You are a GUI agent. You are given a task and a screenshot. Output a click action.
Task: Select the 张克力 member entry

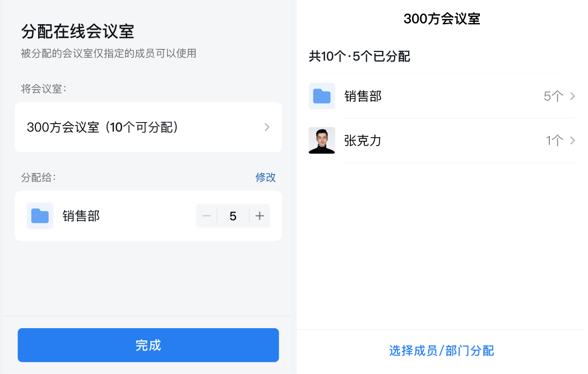pos(442,141)
